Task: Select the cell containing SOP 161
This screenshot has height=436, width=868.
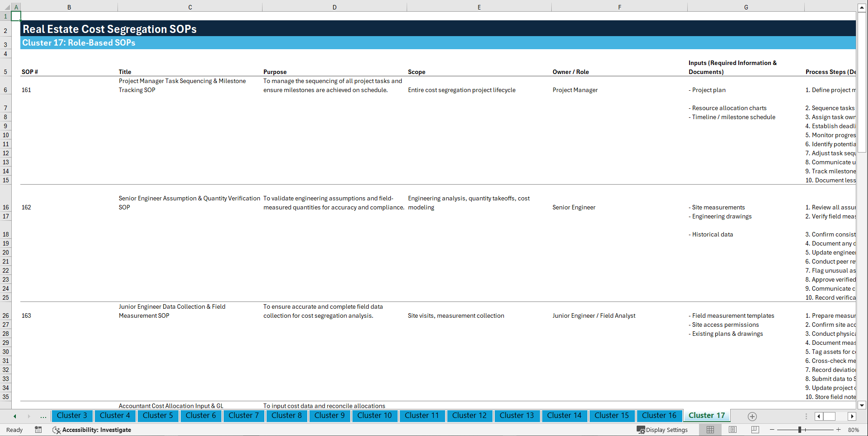Action: (x=27, y=90)
